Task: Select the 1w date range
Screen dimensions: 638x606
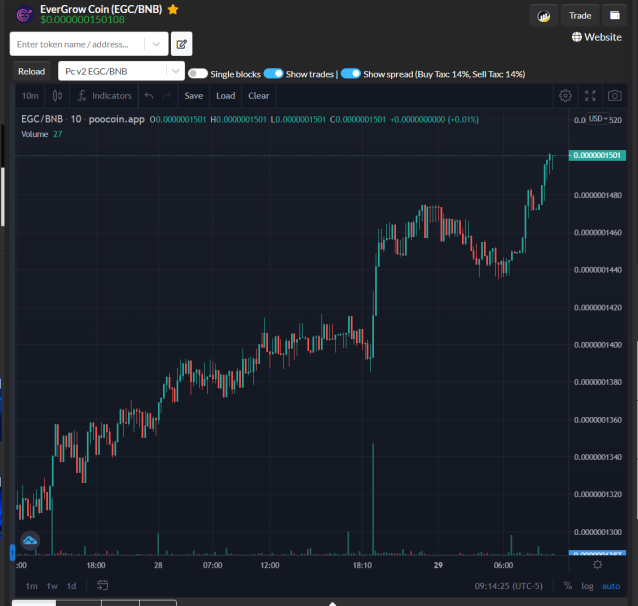Action: pos(52,586)
